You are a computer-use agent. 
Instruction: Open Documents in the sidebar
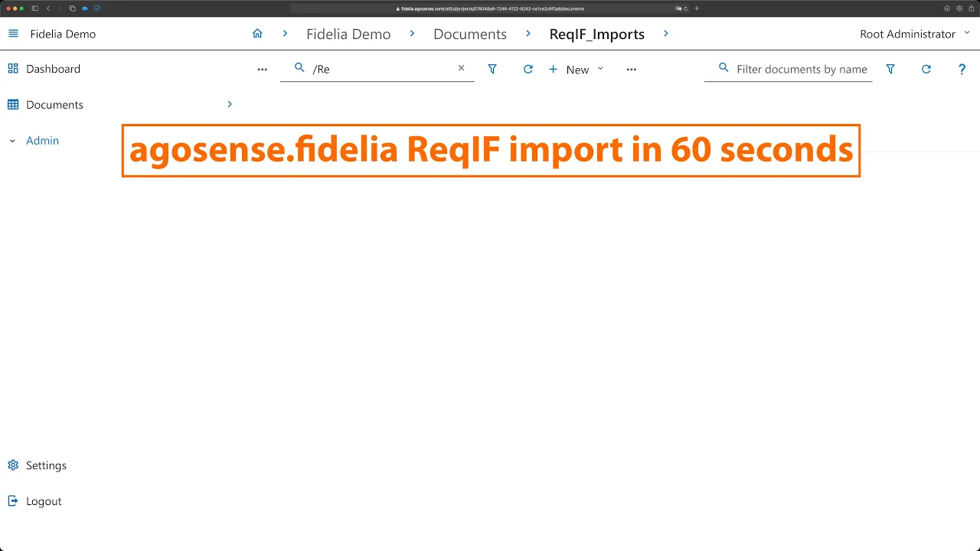[54, 105]
